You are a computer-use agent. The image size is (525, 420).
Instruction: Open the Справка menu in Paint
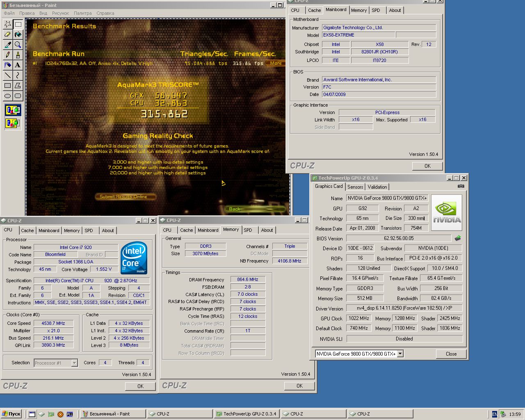pyautogui.click(x=105, y=13)
